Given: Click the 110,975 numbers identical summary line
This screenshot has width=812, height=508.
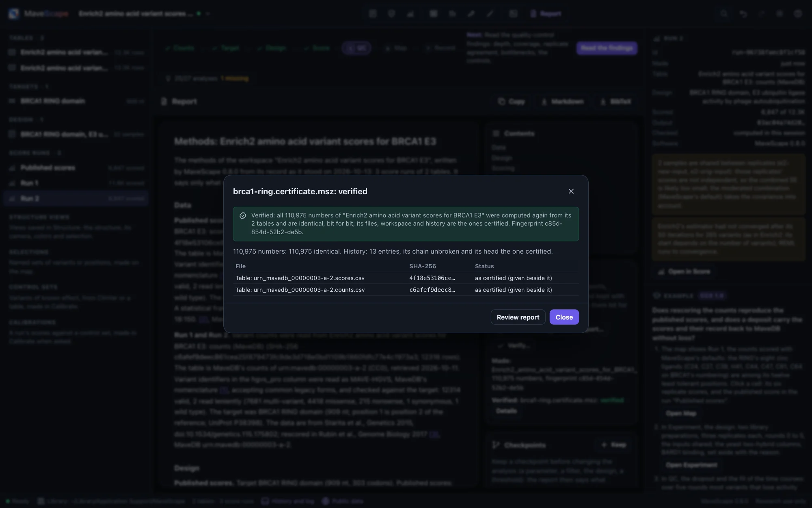Looking at the screenshot, I should pos(393,252).
